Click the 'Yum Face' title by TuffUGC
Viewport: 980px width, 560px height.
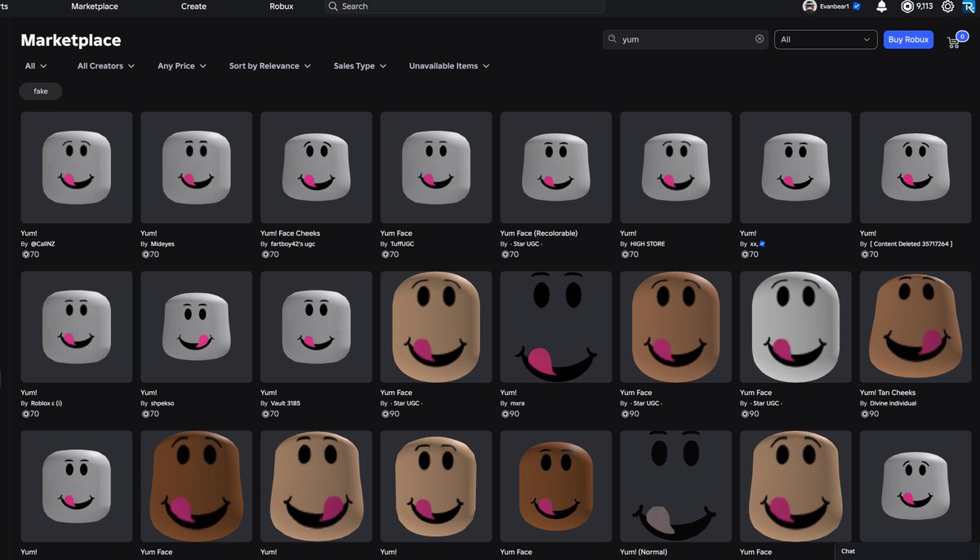(x=396, y=233)
